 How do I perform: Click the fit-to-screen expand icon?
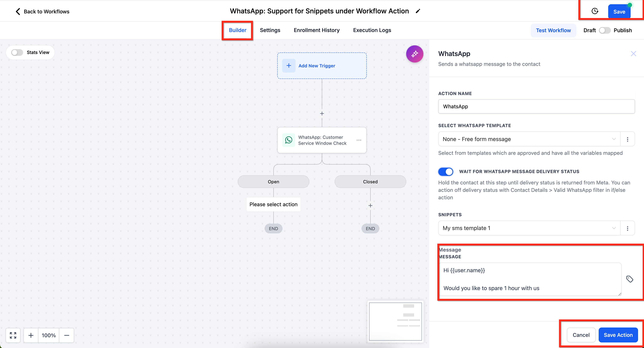(13, 335)
